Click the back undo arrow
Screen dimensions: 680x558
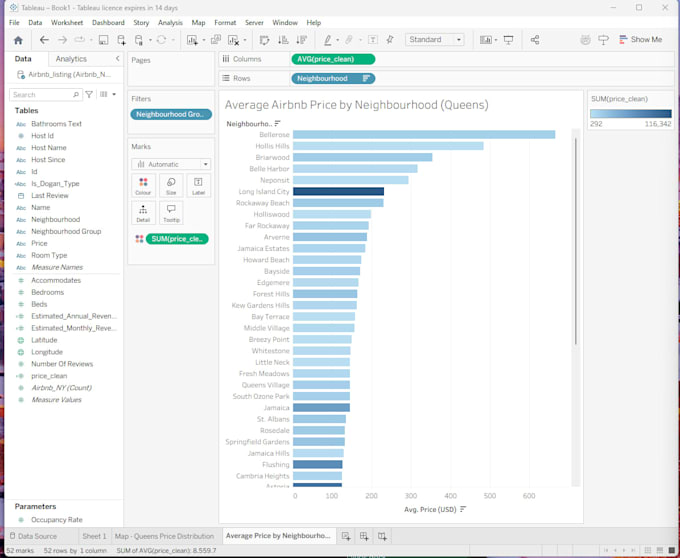point(44,40)
